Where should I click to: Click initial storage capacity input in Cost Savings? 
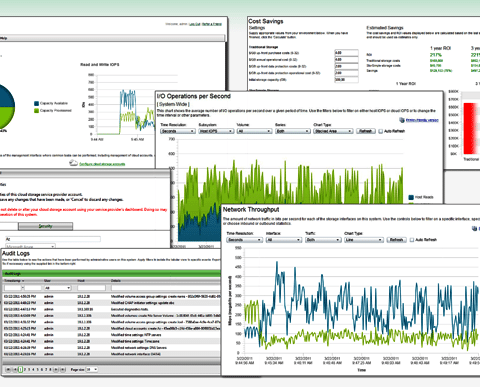point(346,80)
